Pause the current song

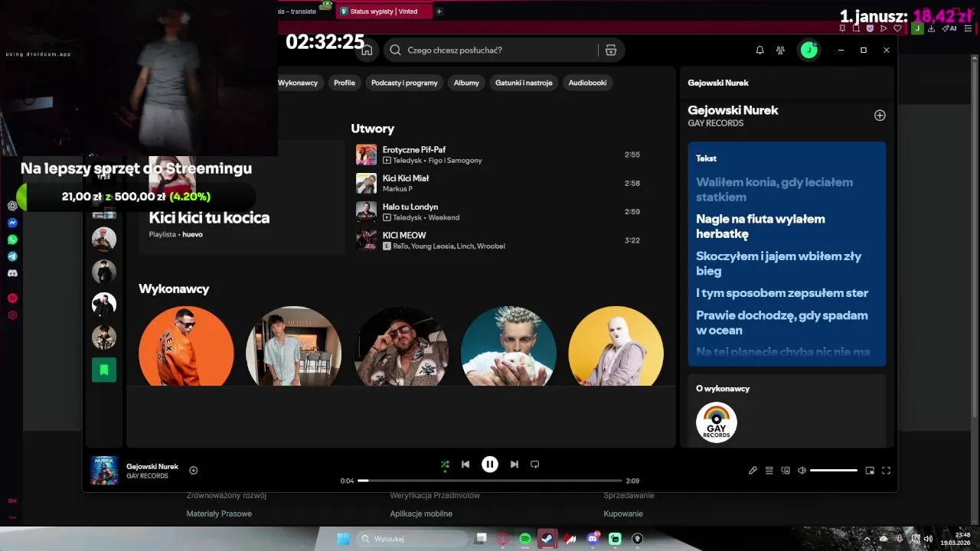click(x=490, y=465)
